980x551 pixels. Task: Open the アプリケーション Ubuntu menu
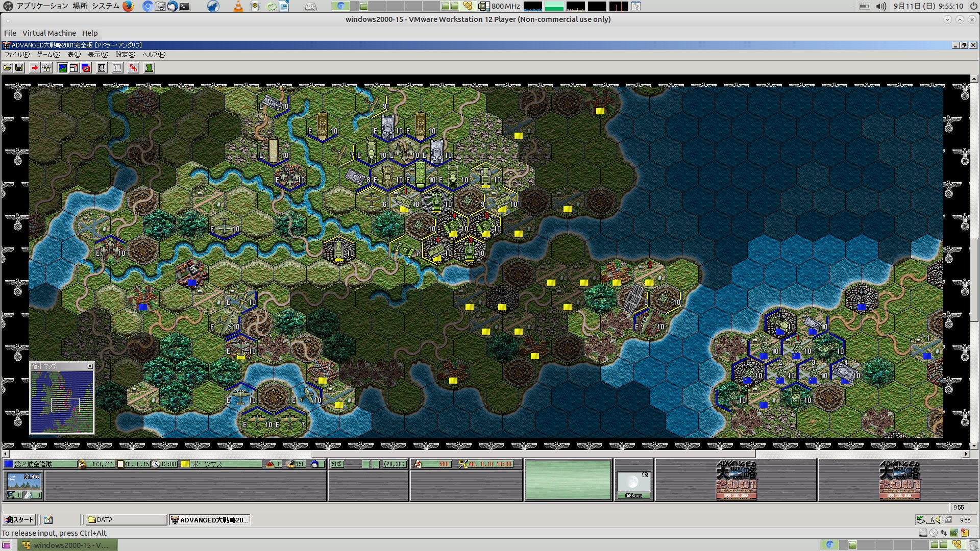click(x=42, y=6)
